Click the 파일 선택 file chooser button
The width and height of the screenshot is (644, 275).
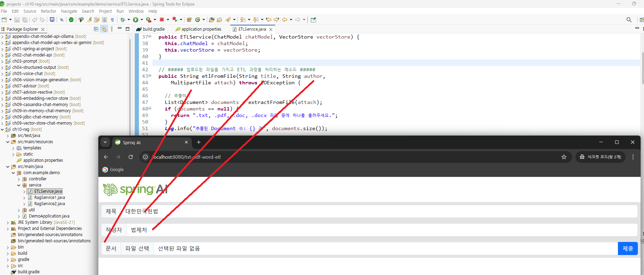pyautogui.click(x=137, y=248)
